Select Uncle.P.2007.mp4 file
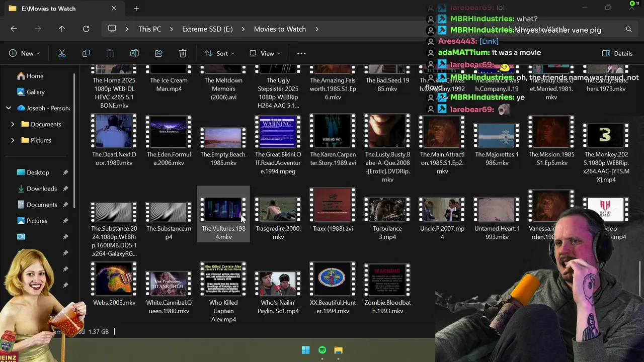Screen dimensions: 644x362 coord(442,219)
